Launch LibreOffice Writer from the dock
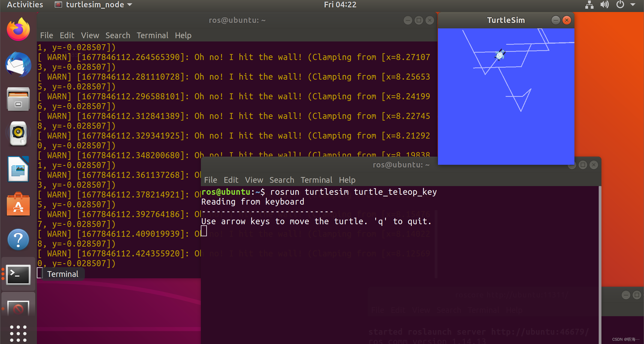The image size is (644, 344). [x=18, y=169]
